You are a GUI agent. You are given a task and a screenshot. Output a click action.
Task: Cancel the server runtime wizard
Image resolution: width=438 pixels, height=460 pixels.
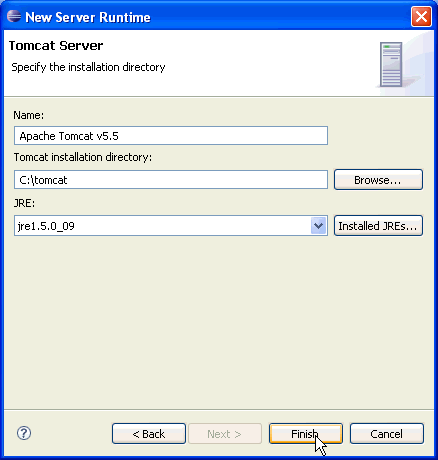click(387, 434)
